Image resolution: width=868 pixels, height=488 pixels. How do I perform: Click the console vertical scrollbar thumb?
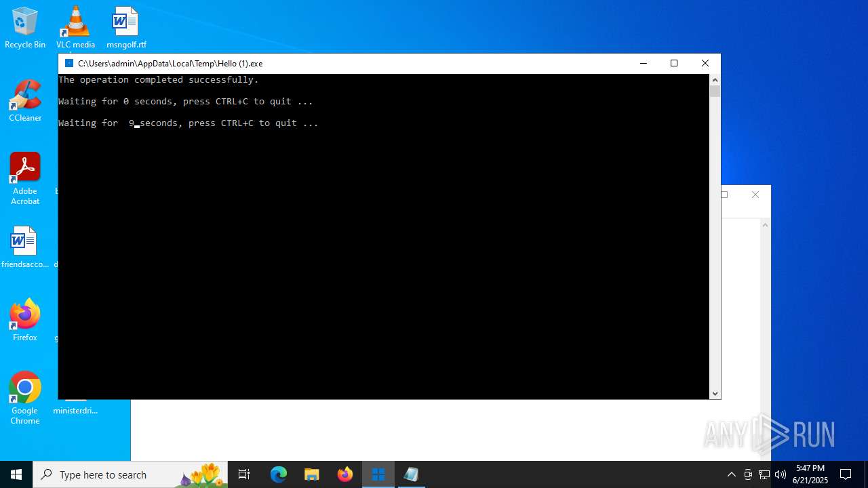point(715,91)
